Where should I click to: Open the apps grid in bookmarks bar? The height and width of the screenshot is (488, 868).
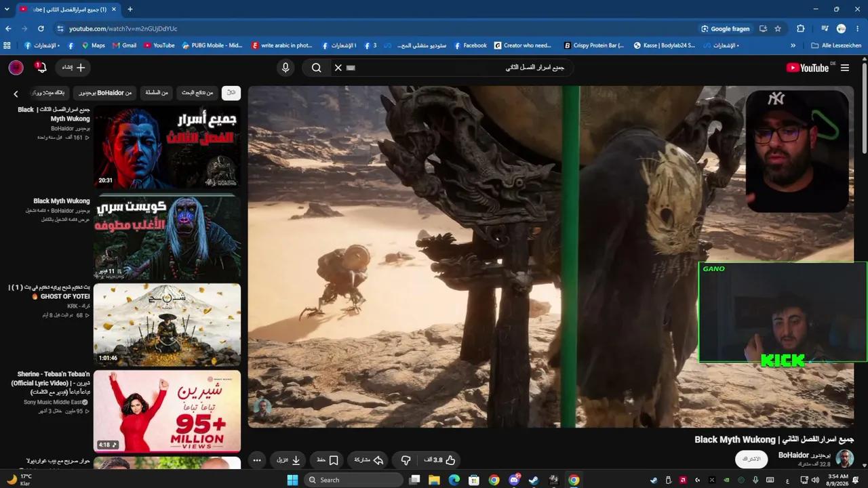(7, 45)
